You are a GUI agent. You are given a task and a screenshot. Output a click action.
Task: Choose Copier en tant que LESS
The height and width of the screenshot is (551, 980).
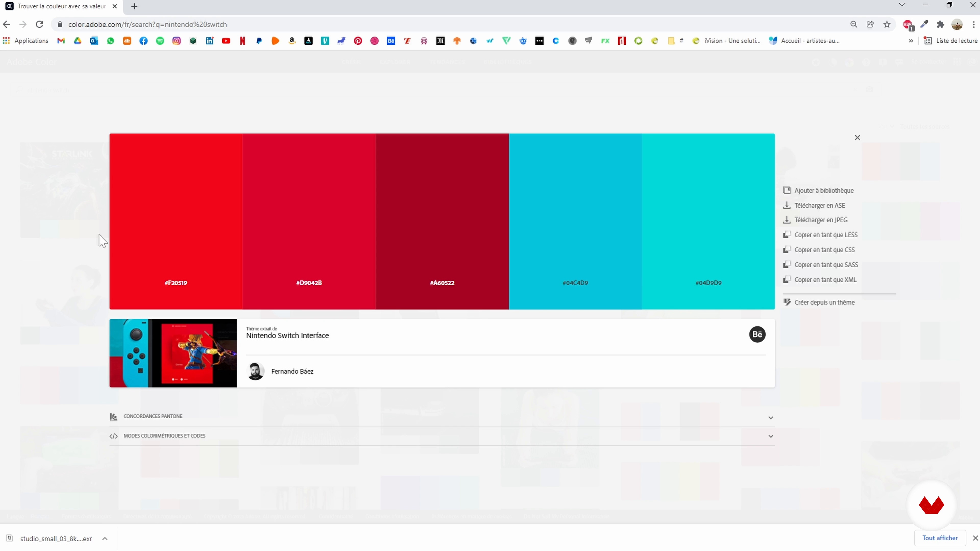[820, 235]
